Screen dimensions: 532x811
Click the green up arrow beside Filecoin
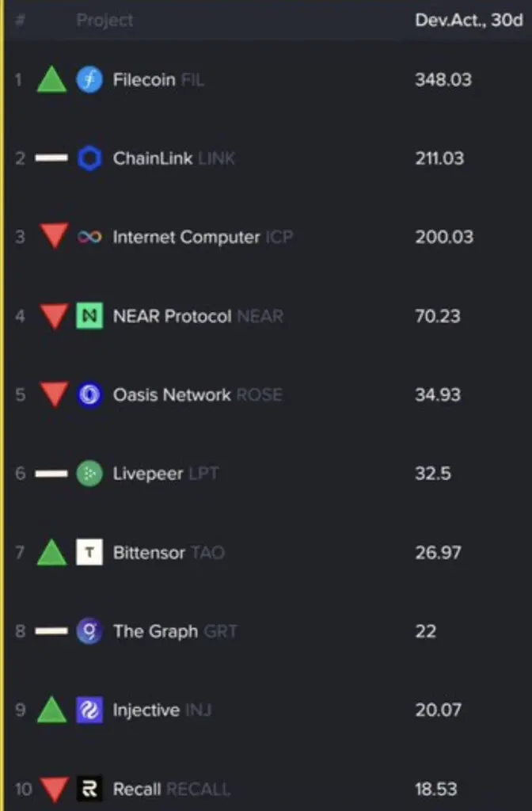click(51, 80)
